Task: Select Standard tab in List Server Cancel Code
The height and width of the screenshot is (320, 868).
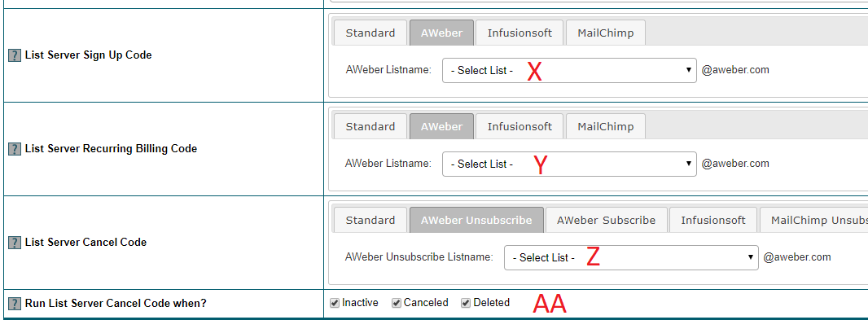Action: tap(370, 220)
